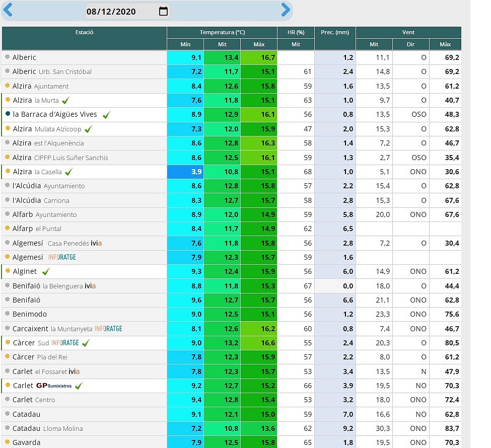Sort by Prec. (mm) column header

point(335,38)
